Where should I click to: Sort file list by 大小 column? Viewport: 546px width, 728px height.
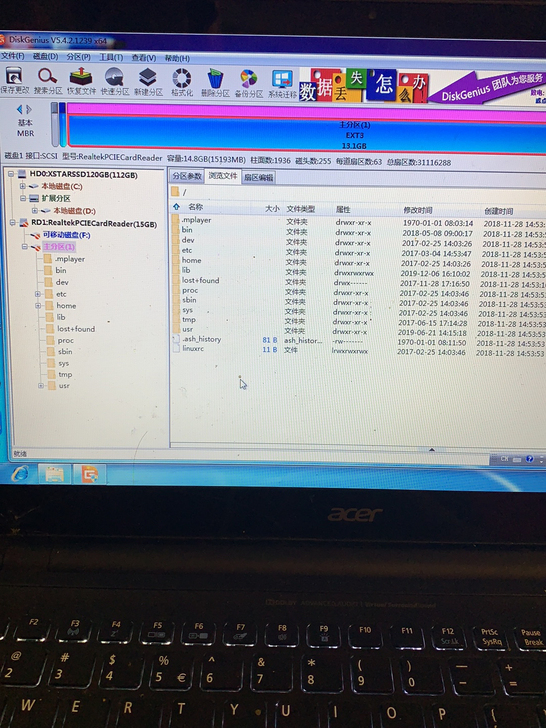272,209
